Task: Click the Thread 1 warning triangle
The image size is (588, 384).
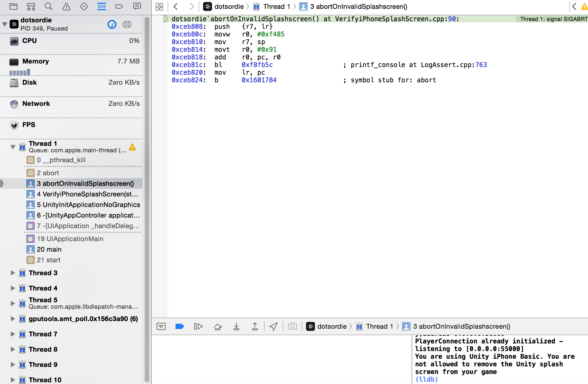Action: pyautogui.click(x=132, y=147)
